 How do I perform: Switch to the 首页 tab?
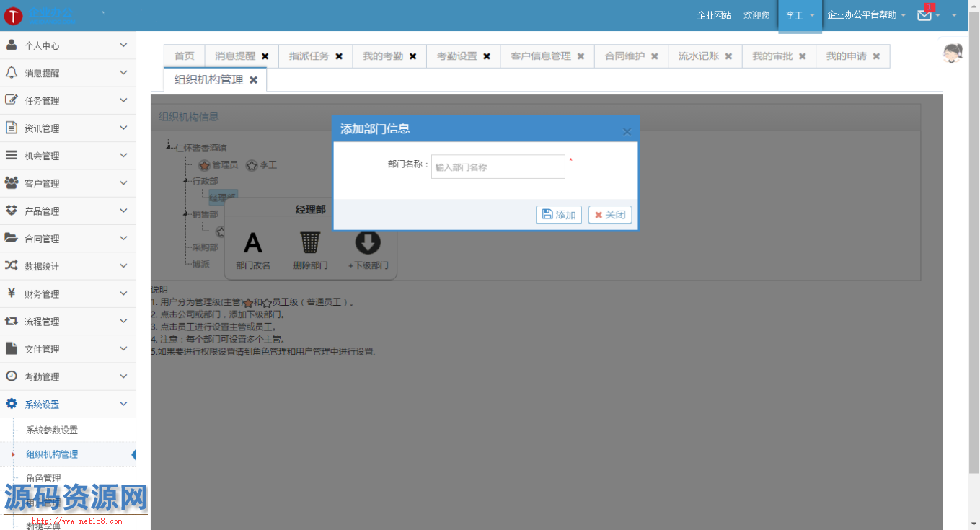point(185,56)
